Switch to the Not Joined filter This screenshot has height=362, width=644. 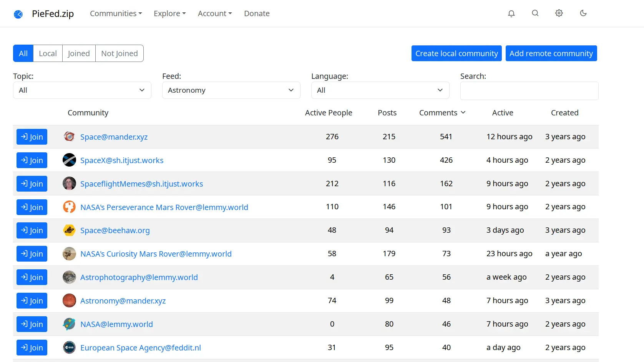coord(119,53)
